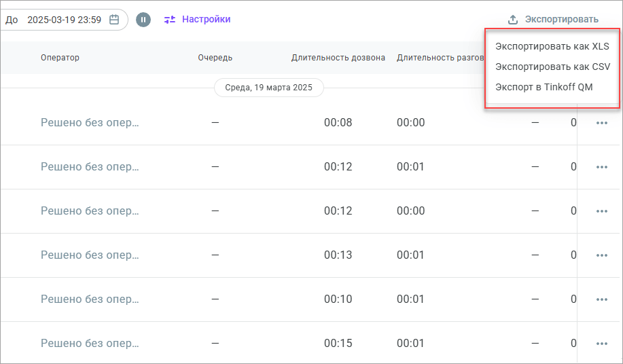Pause auto-refresh with the round pause button

point(143,20)
